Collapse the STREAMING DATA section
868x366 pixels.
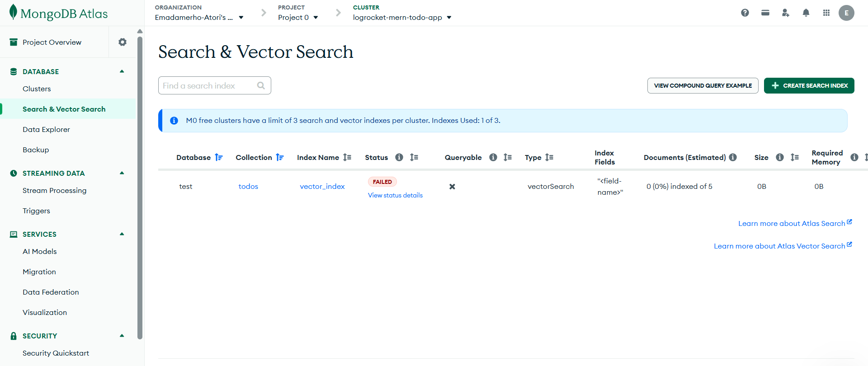click(122, 173)
